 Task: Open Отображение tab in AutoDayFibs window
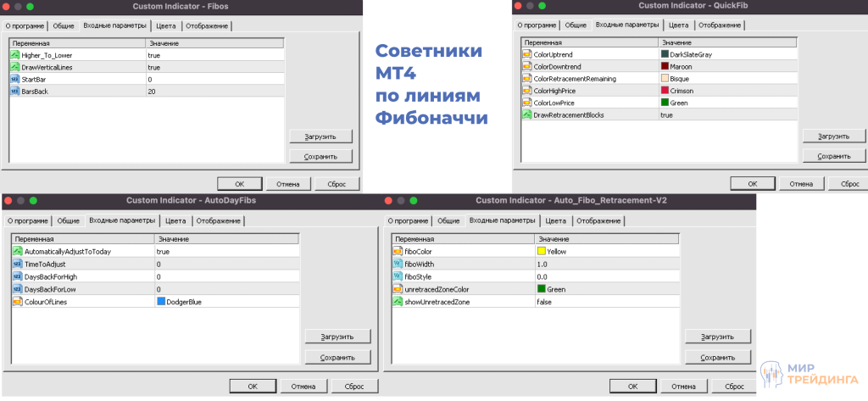tap(220, 220)
